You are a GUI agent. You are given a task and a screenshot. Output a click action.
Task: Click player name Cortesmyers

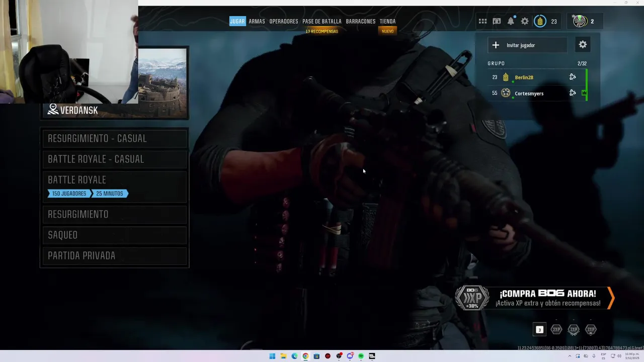pyautogui.click(x=529, y=94)
